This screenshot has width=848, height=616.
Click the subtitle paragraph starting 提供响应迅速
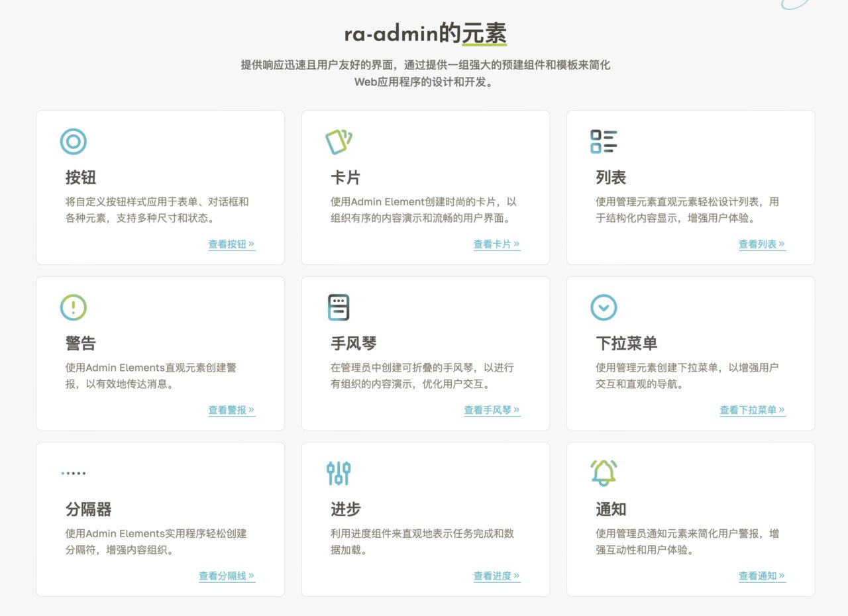pos(425,74)
